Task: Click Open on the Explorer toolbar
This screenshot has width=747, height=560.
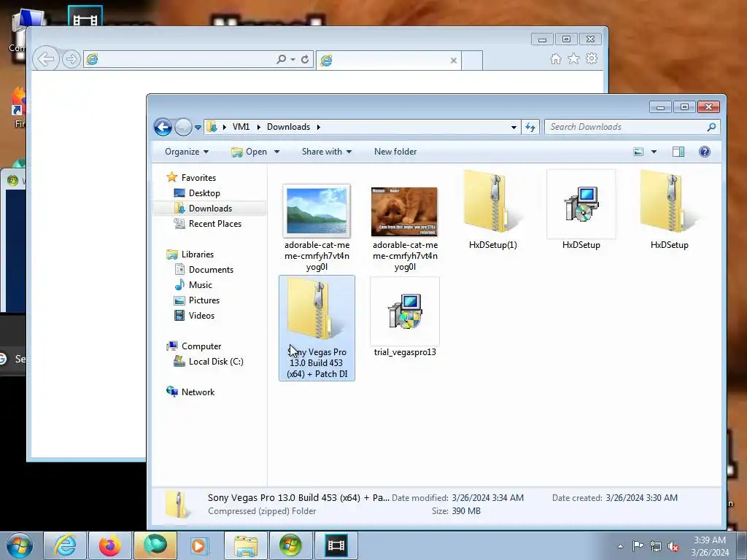Action: coord(249,152)
